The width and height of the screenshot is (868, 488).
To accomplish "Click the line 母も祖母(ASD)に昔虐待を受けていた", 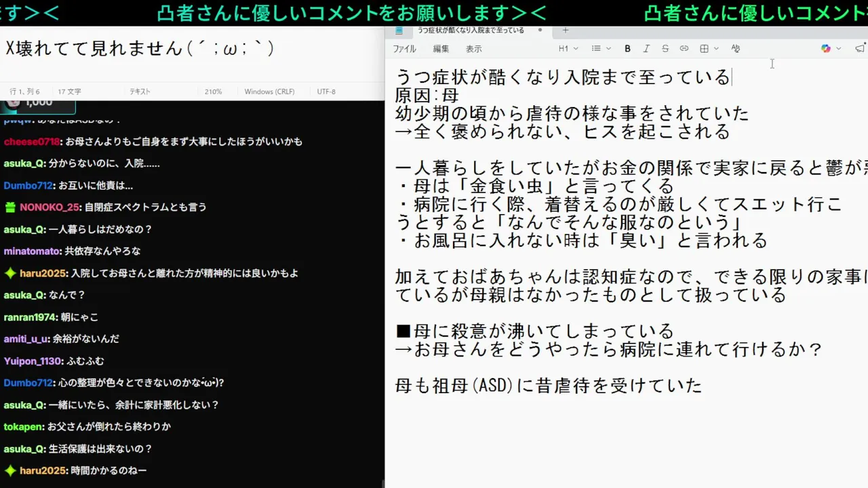I will pos(549,386).
